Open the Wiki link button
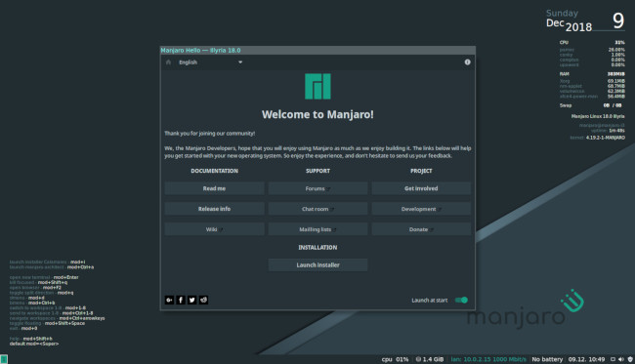Image resolution: width=635 pixels, height=364 pixels. tap(214, 229)
